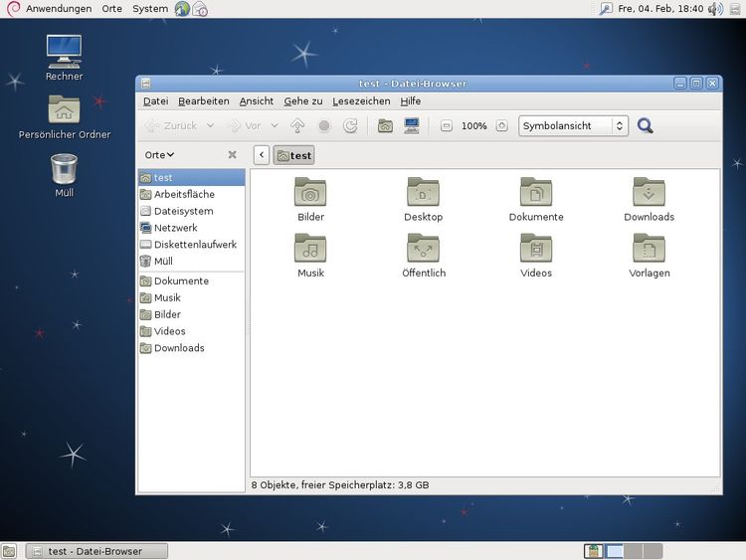Viewport: 746px width, 560px height.
Task: Click the search magnifier icon
Action: pyautogui.click(x=645, y=126)
